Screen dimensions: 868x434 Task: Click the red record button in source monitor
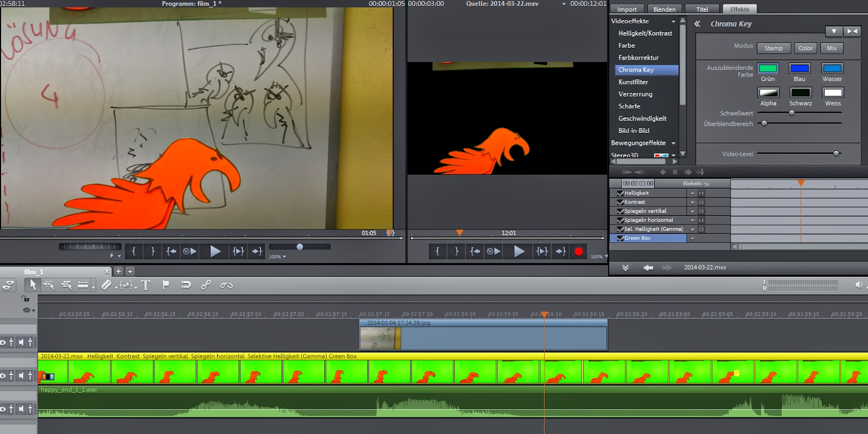579,251
